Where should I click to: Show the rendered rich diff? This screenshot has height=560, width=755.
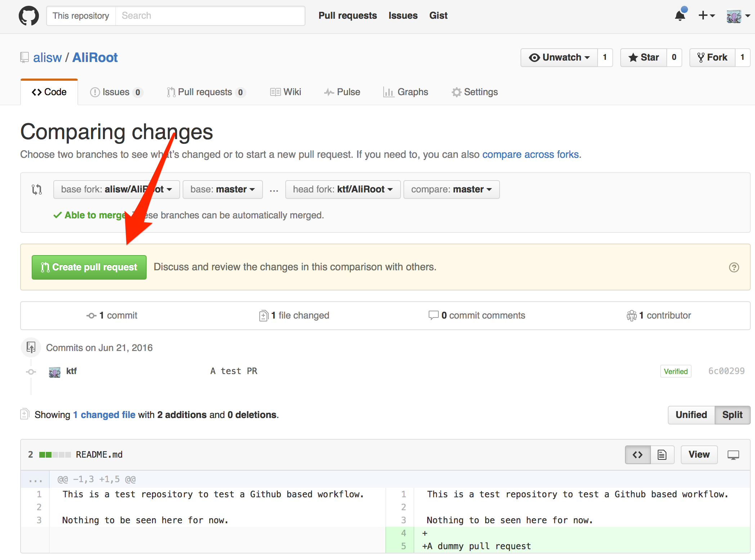pyautogui.click(x=662, y=455)
